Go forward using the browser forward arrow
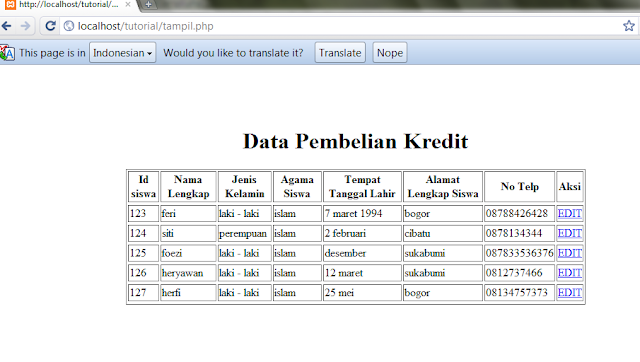Viewport: 640px width, 362px height. pos(25,26)
